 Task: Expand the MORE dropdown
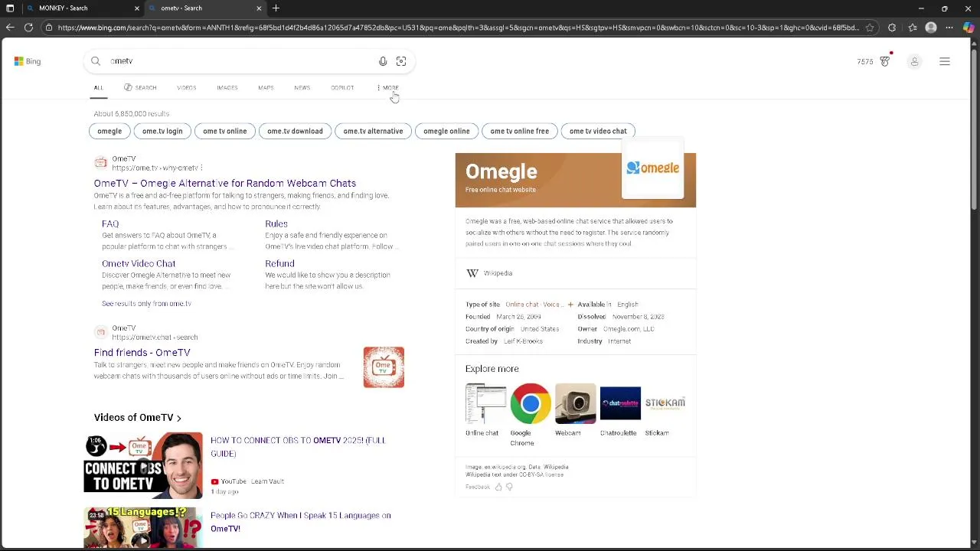[388, 88]
